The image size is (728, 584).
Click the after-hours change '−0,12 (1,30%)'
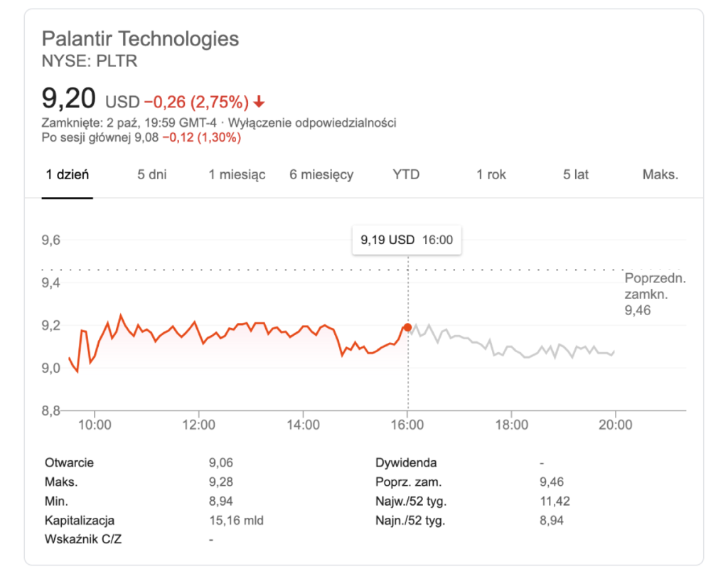click(201, 137)
